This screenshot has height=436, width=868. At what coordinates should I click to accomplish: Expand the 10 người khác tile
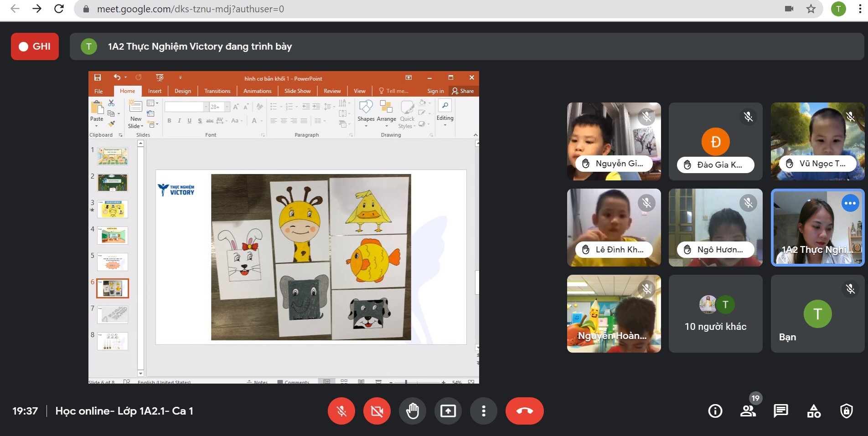click(715, 313)
